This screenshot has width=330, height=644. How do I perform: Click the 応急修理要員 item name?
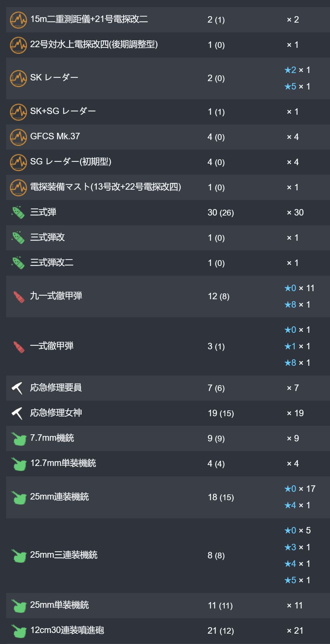(56, 387)
